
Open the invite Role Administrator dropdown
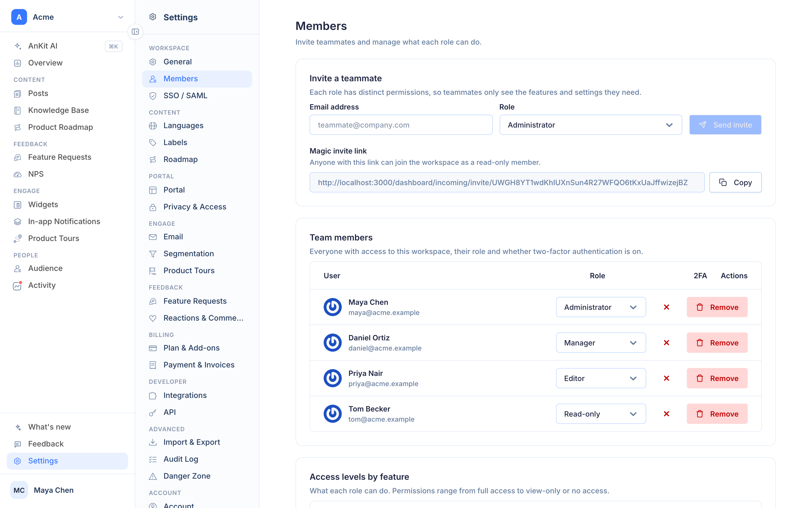click(591, 125)
